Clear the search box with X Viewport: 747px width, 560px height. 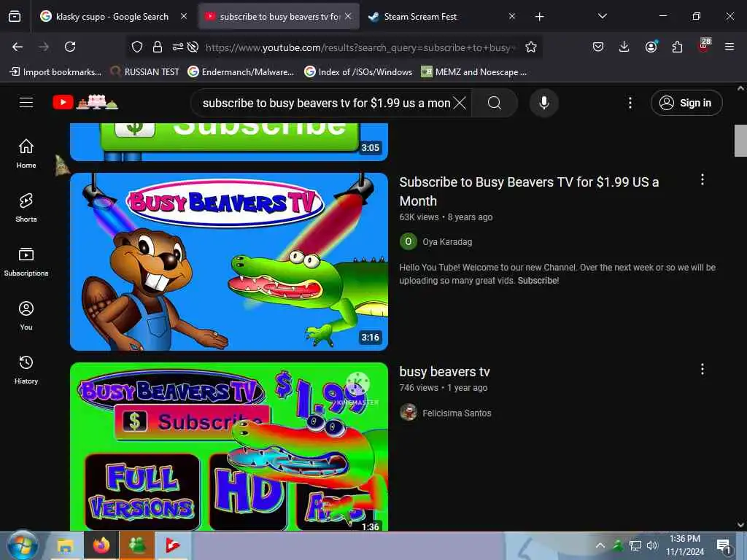pos(460,103)
